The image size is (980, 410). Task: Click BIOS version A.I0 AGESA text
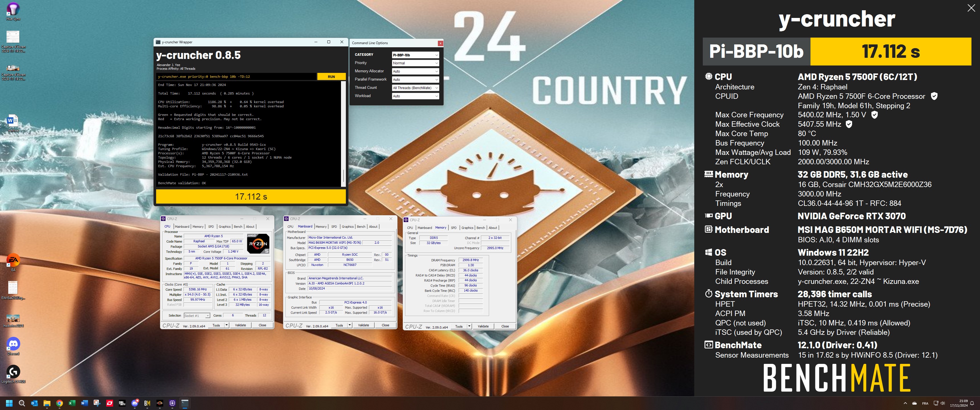click(350, 283)
